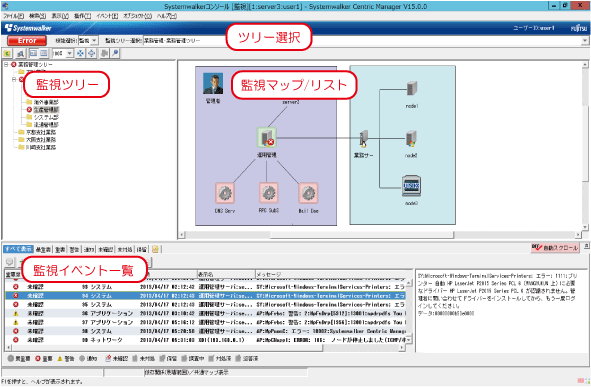Open the 操作(T) menu
The height and width of the screenshot is (387, 591).
click(x=82, y=16)
